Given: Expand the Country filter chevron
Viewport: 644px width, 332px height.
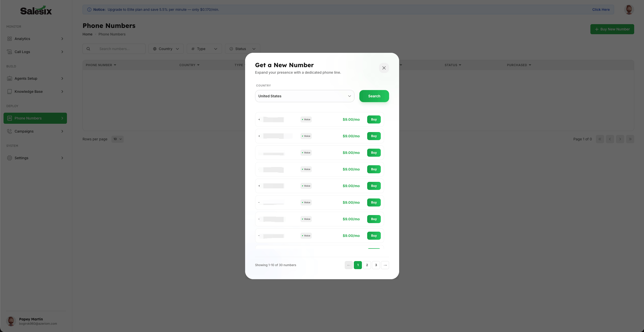Looking at the screenshot, I should 177,49.
